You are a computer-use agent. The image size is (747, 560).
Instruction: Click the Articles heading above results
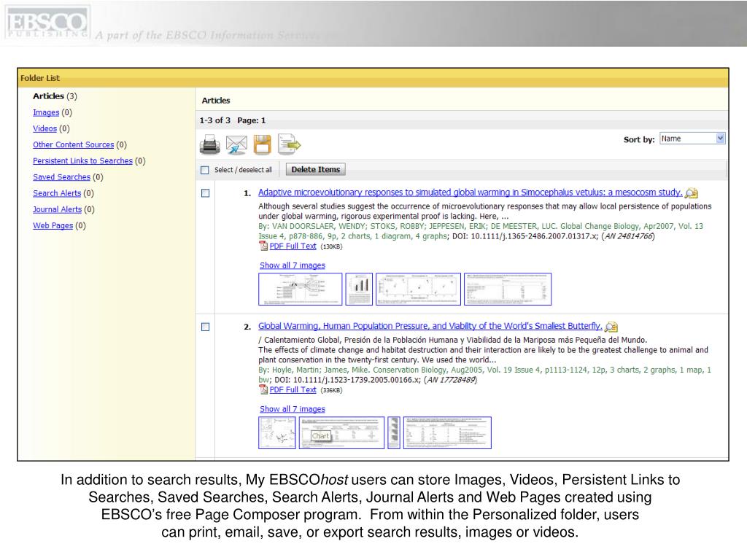[x=216, y=101]
